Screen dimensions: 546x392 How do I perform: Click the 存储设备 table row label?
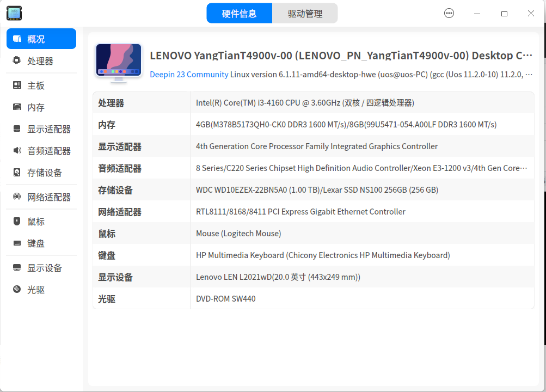[115, 190]
